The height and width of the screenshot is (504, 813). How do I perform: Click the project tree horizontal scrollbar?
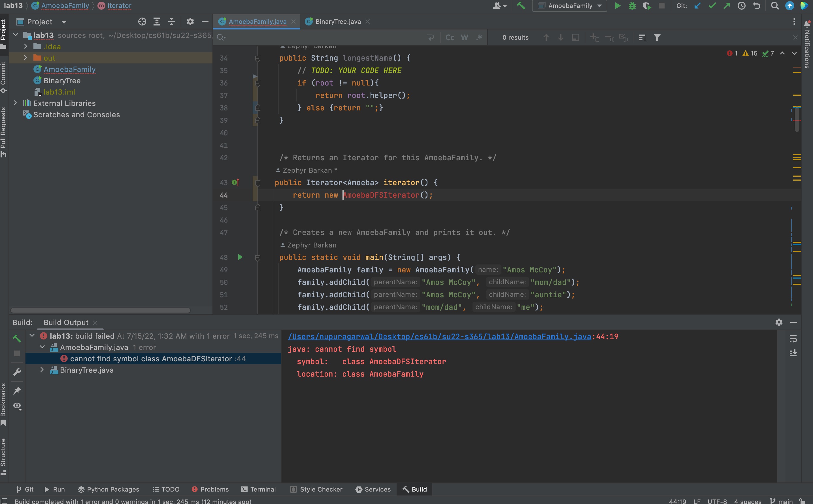[100, 310]
